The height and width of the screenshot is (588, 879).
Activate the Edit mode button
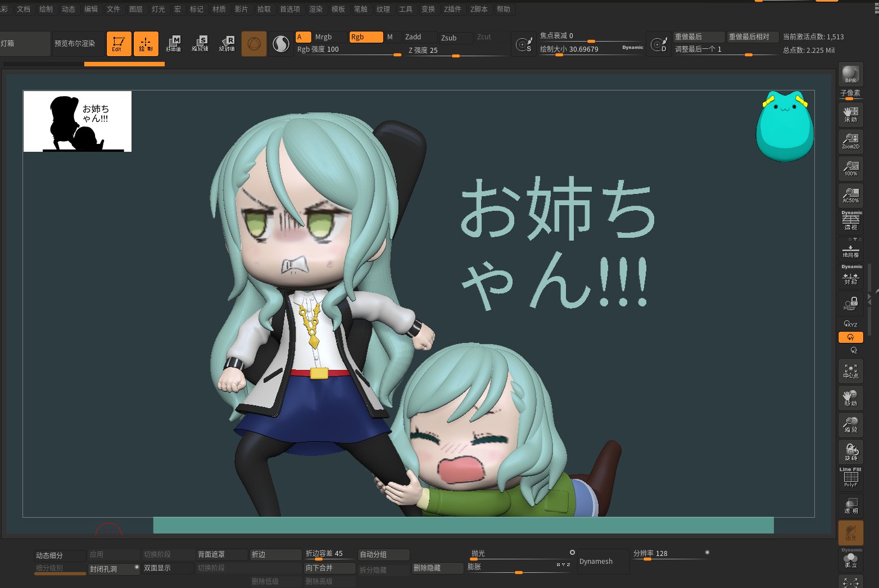(119, 44)
